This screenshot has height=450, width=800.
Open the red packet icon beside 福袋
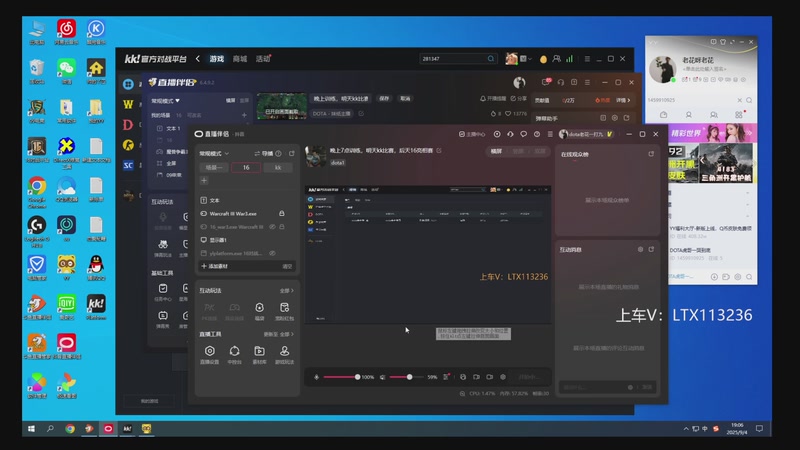284,307
